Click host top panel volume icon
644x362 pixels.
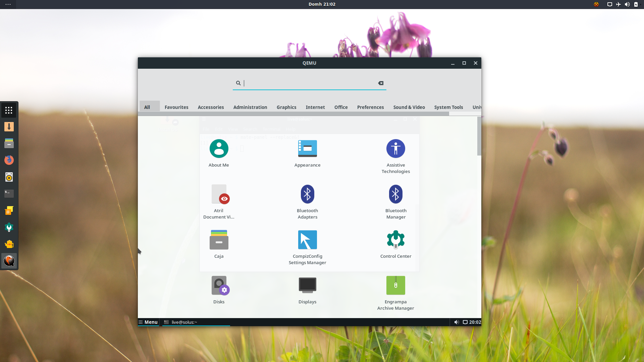point(627,4)
